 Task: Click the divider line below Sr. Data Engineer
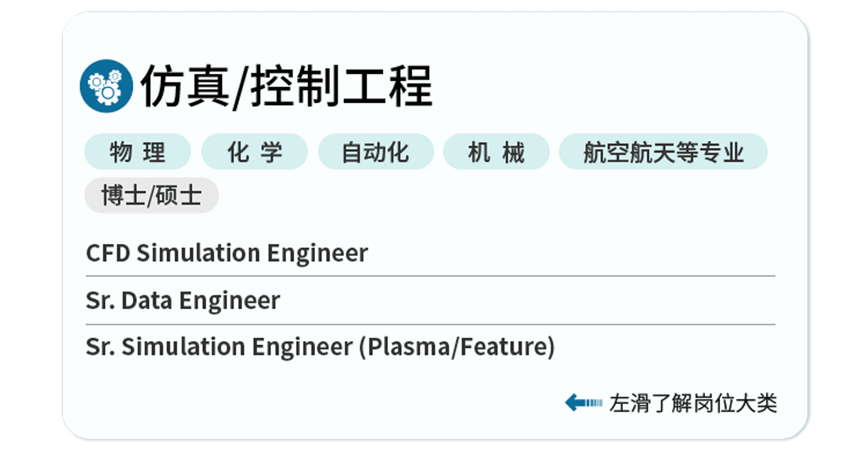tap(430, 324)
